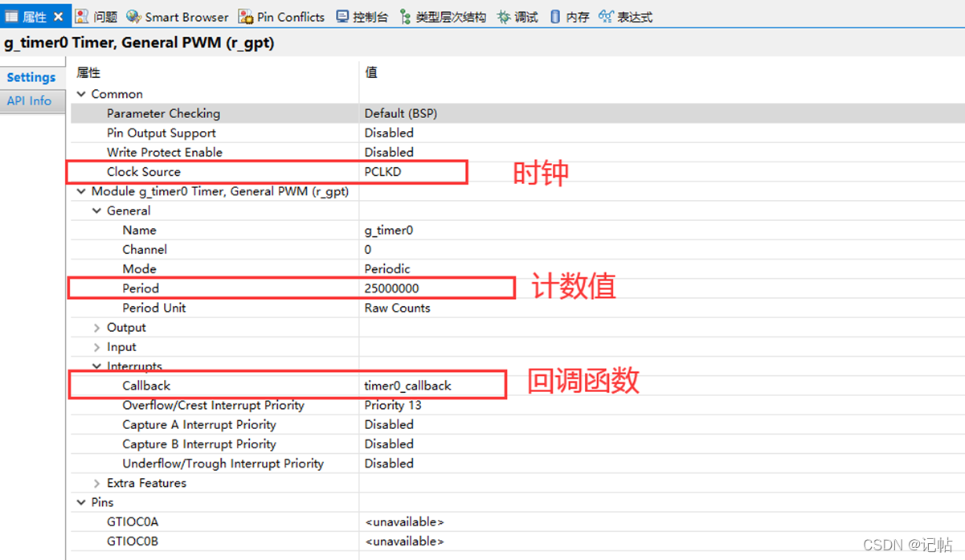
Task: Select the Parameter Checking property row label
Action: point(163,113)
